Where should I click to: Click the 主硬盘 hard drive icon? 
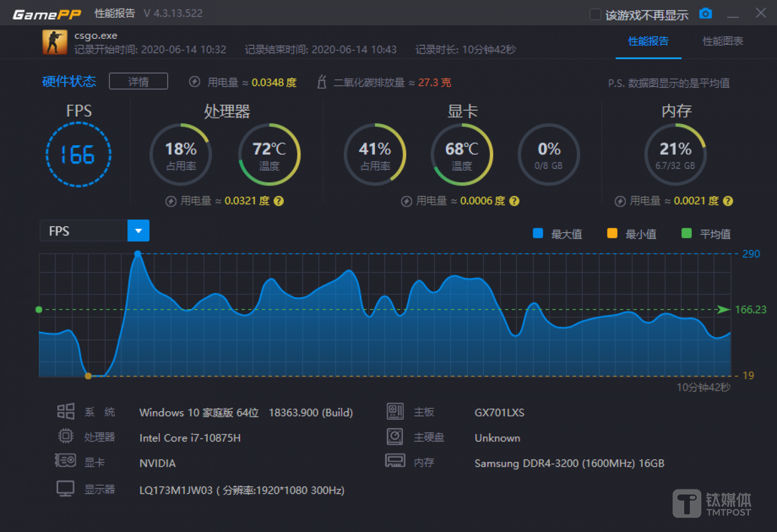395,436
